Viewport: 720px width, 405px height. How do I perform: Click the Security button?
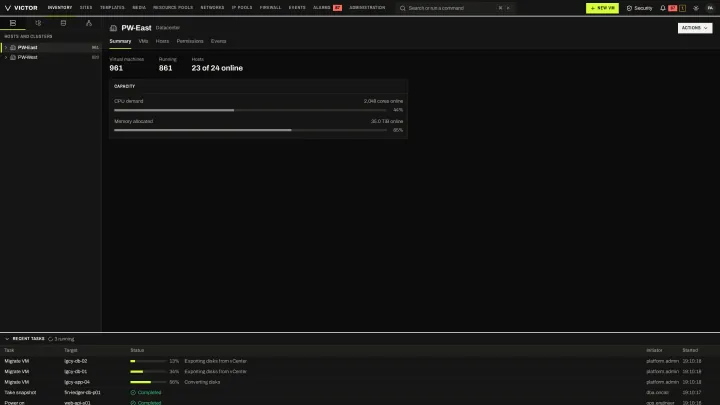coord(639,8)
